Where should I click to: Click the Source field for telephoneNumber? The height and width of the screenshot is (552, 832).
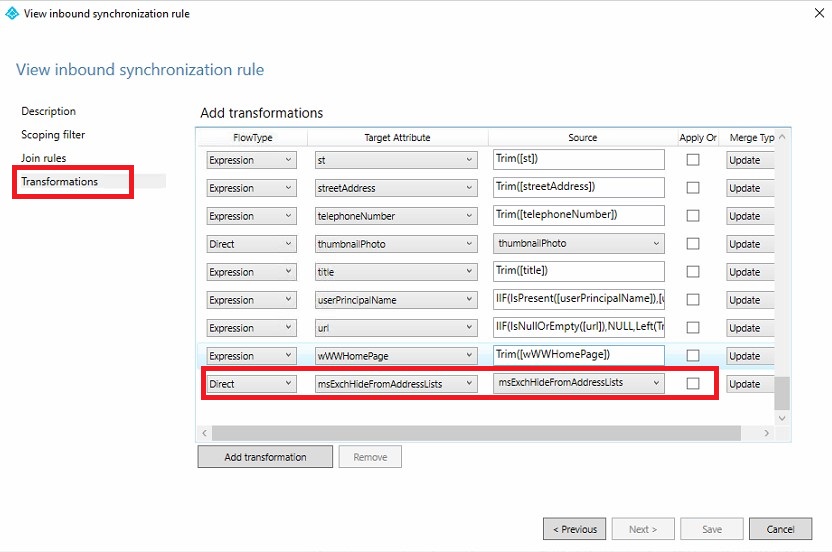click(579, 216)
